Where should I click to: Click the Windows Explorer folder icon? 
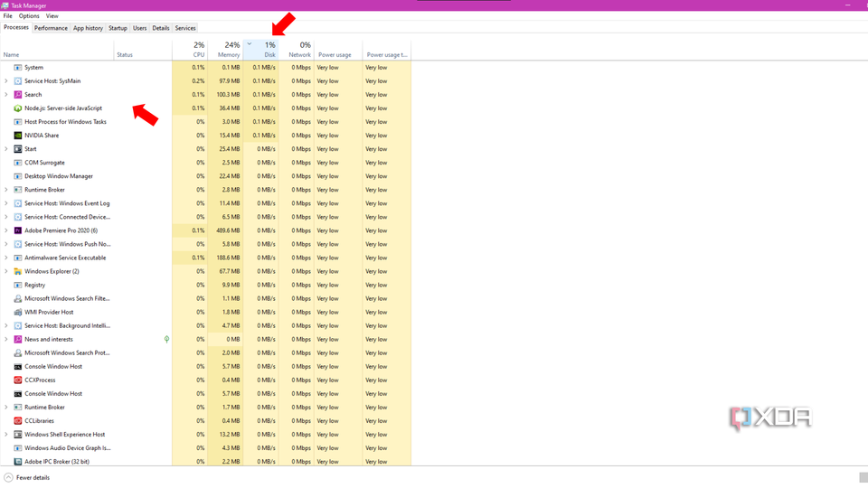(18, 271)
